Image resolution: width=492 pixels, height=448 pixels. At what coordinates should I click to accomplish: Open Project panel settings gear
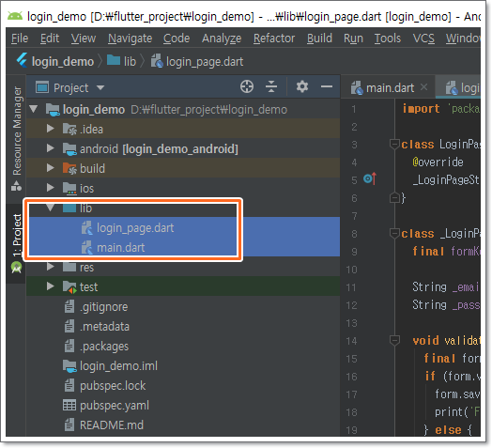point(302,86)
